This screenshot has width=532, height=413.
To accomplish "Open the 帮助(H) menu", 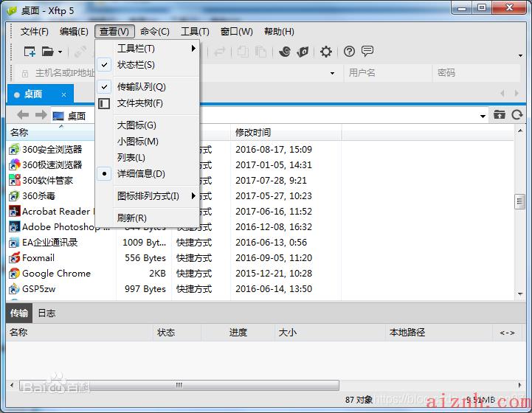I will tap(279, 32).
